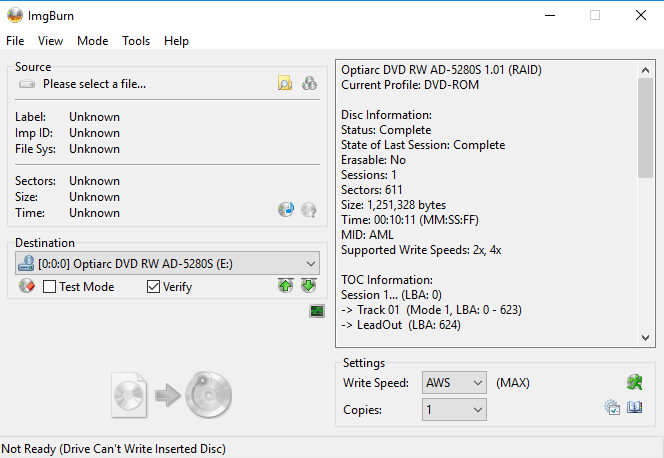Click the 'Not Ready' status bar message

[x=113, y=448]
